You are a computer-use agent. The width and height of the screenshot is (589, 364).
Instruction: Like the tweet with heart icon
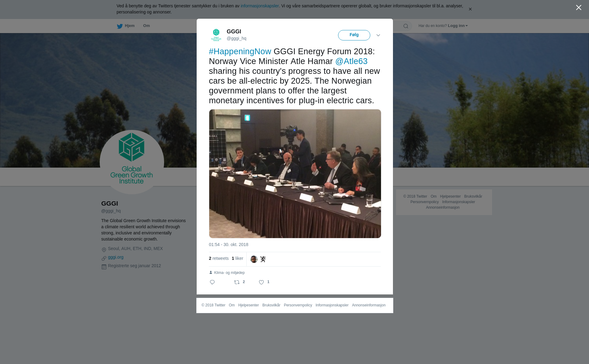coord(261,282)
